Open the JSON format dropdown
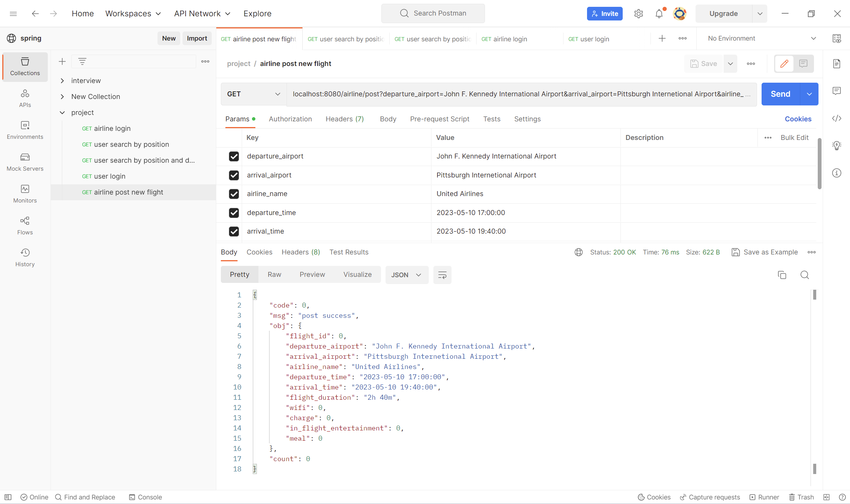 (407, 275)
